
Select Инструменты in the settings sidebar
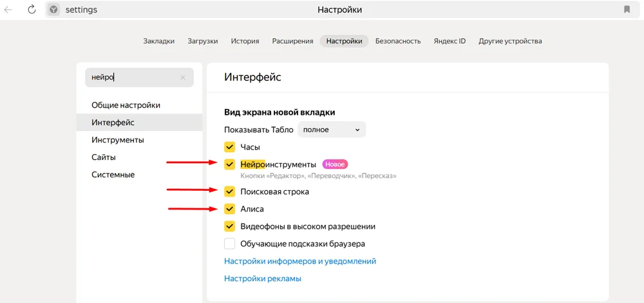click(x=118, y=140)
